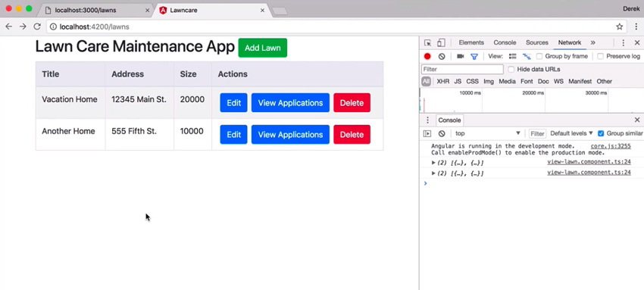Delete the Another Home lawn
The image size is (644, 290).
(x=352, y=135)
